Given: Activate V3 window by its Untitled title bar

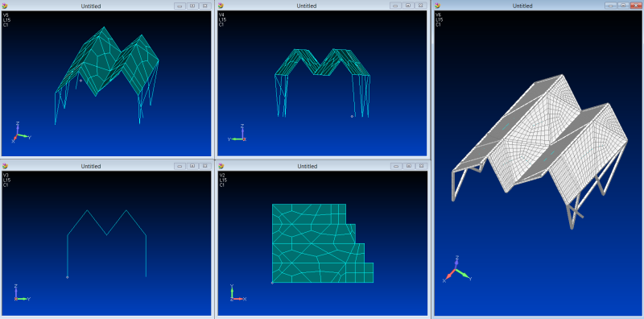Looking at the screenshot, I should click(91, 166).
